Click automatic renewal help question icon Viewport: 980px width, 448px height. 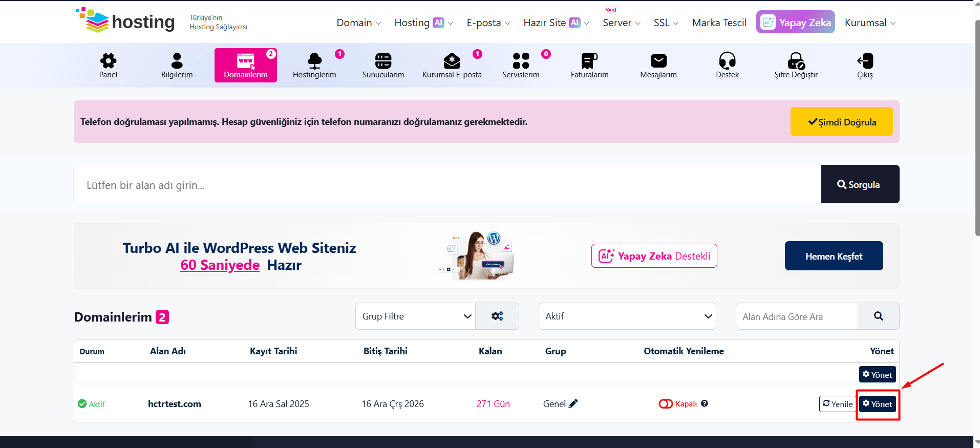(705, 403)
